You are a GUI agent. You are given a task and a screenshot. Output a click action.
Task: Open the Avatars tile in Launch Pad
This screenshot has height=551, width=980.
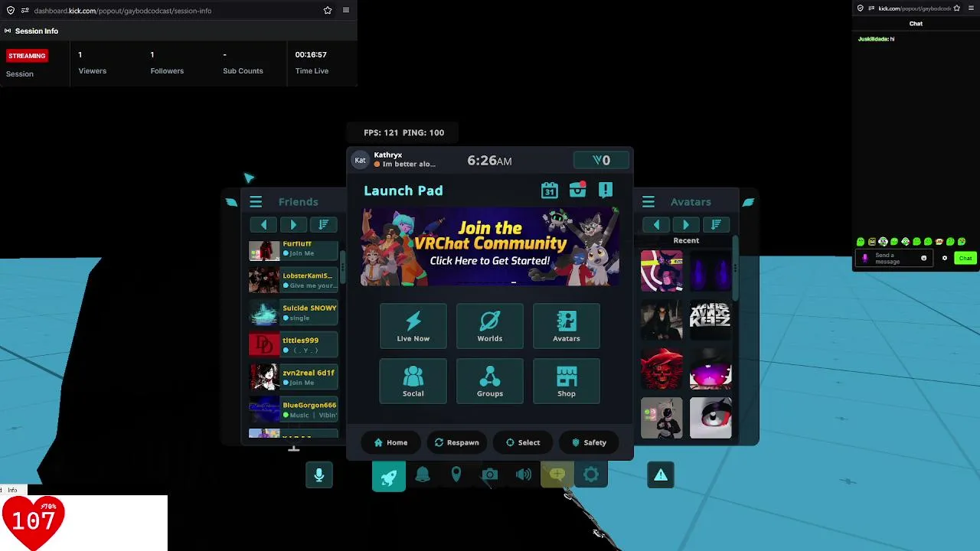pos(567,326)
